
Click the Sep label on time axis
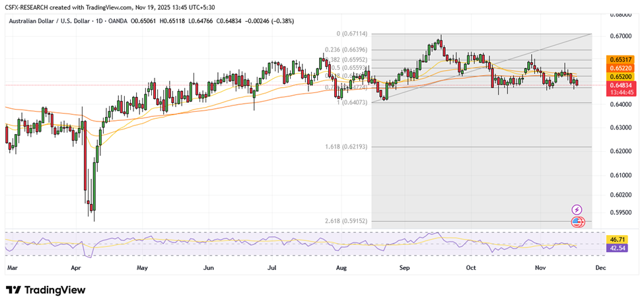click(x=405, y=268)
